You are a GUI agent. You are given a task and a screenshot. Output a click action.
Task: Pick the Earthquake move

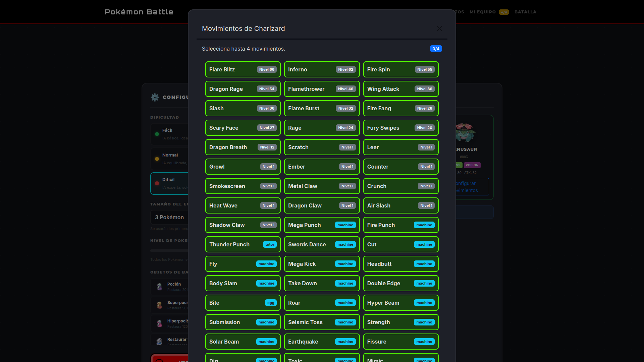[x=322, y=342]
